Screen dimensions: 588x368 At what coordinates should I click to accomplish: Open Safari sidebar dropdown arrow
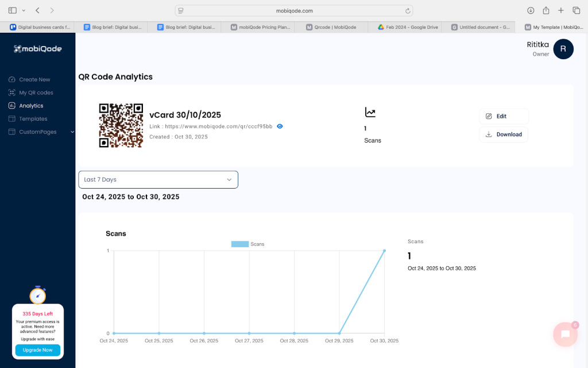[24, 10]
